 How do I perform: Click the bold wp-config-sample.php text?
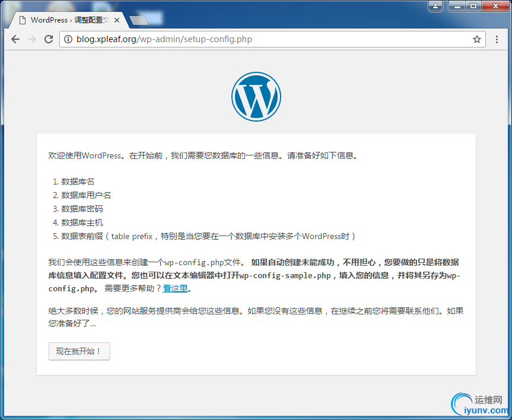[x=285, y=276]
